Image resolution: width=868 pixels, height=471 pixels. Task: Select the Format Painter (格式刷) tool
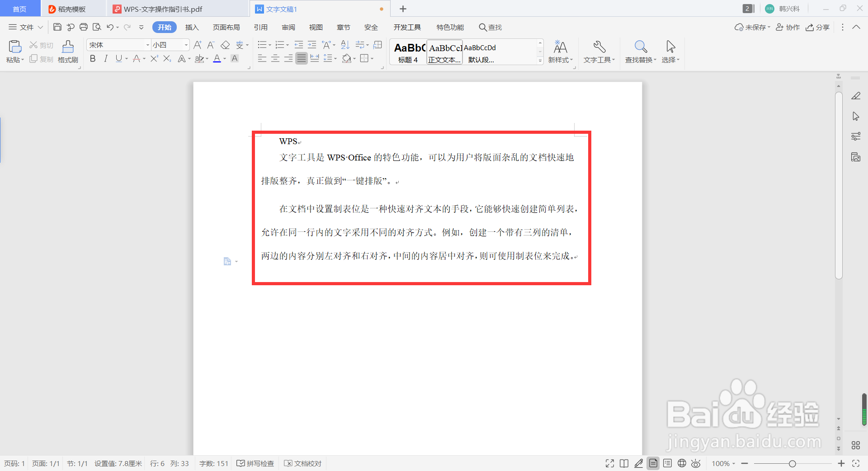click(68, 52)
